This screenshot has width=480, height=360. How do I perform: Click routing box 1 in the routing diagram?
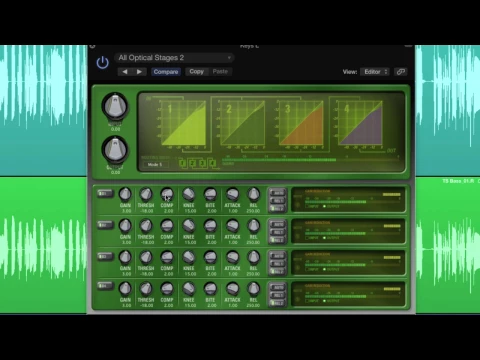pyautogui.click(x=182, y=163)
